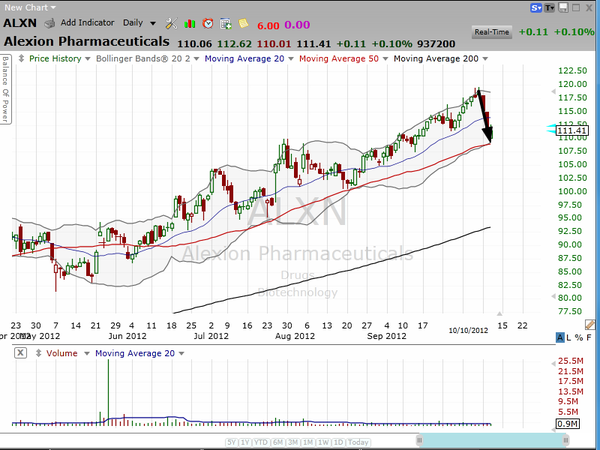
Task: Click Add Indicator button
Action: click(87, 23)
